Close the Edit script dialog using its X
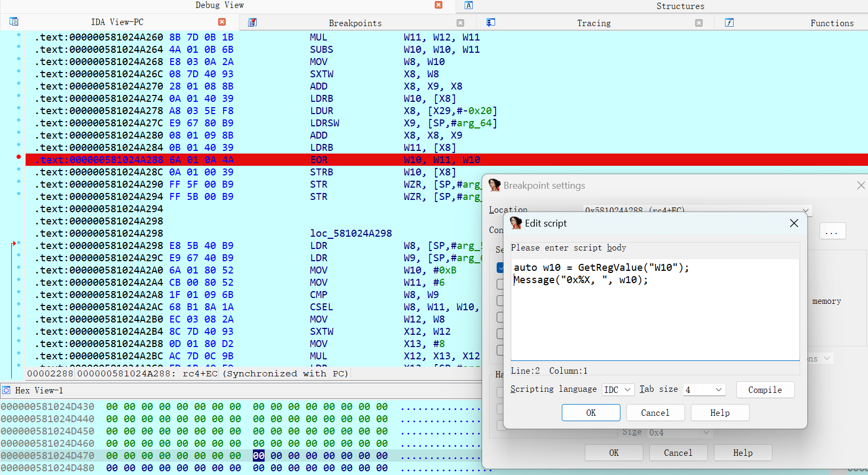Image resolution: width=868 pixels, height=475 pixels. (x=794, y=223)
